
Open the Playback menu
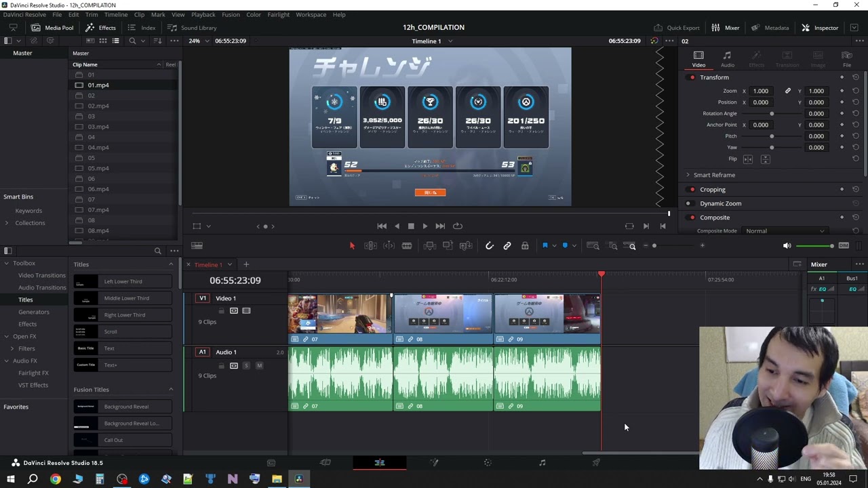point(203,14)
